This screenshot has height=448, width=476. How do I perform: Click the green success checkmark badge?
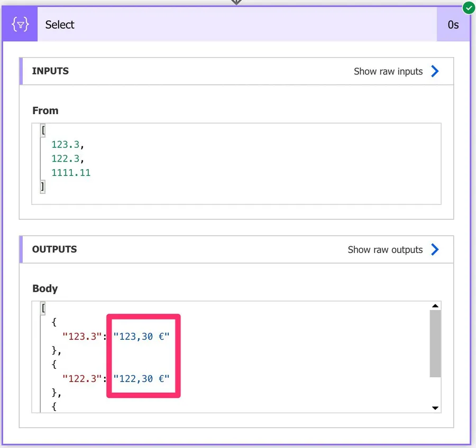coord(468,8)
